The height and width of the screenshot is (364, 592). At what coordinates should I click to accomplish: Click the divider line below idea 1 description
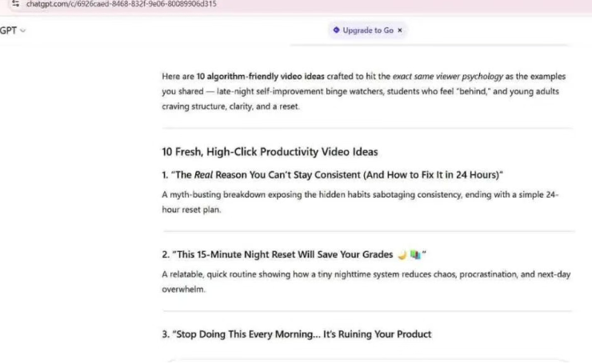tap(367, 231)
